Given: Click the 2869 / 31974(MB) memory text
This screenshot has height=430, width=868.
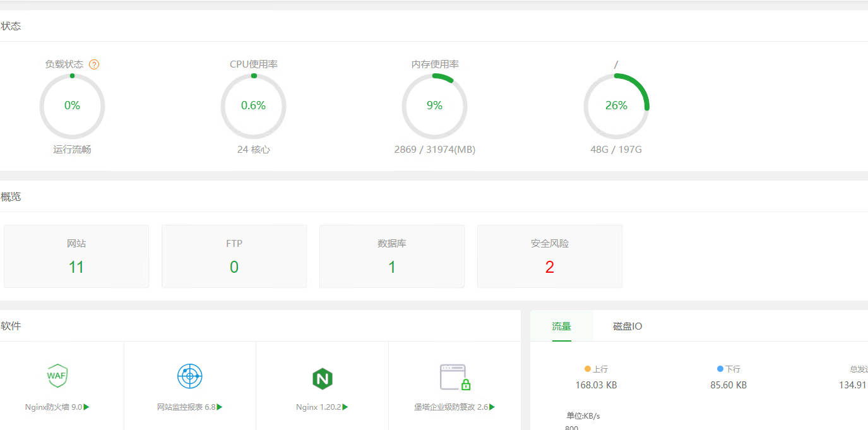Looking at the screenshot, I should (x=435, y=150).
